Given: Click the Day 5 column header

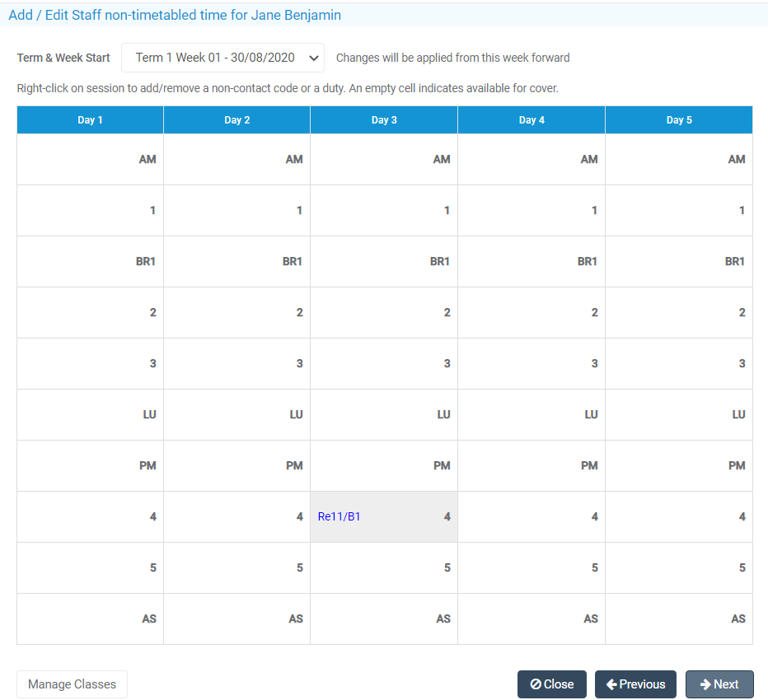Looking at the screenshot, I should pyautogui.click(x=678, y=119).
